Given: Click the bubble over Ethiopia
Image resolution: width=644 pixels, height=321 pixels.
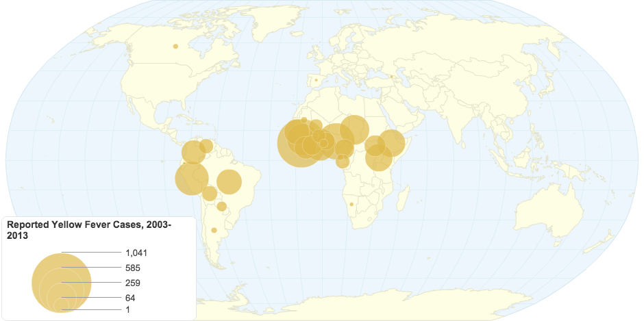Looking at the screenshot, I should click(x=392, y=143).
